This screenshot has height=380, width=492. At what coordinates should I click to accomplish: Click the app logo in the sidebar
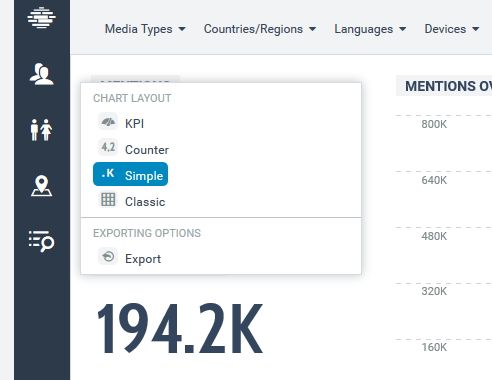tap(41, 17)
